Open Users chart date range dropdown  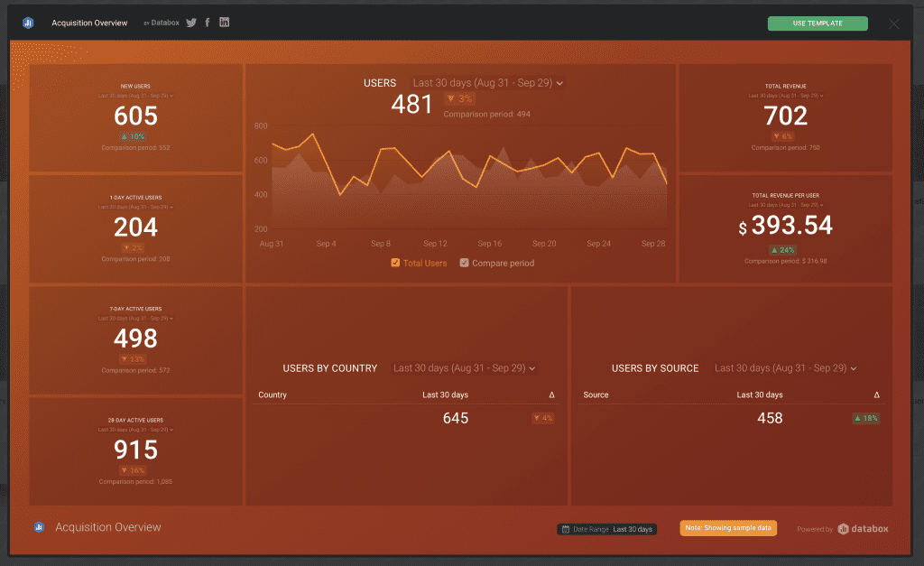[488, 83]
